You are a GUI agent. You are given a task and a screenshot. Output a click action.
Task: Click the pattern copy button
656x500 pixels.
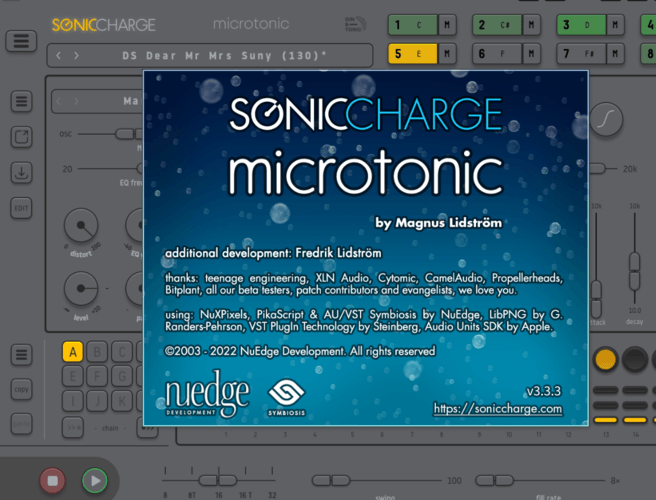21,390
